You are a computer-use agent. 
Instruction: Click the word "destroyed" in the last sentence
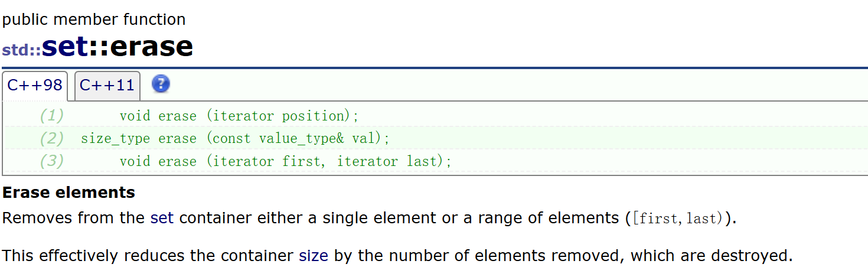click(x=749, y=256)
